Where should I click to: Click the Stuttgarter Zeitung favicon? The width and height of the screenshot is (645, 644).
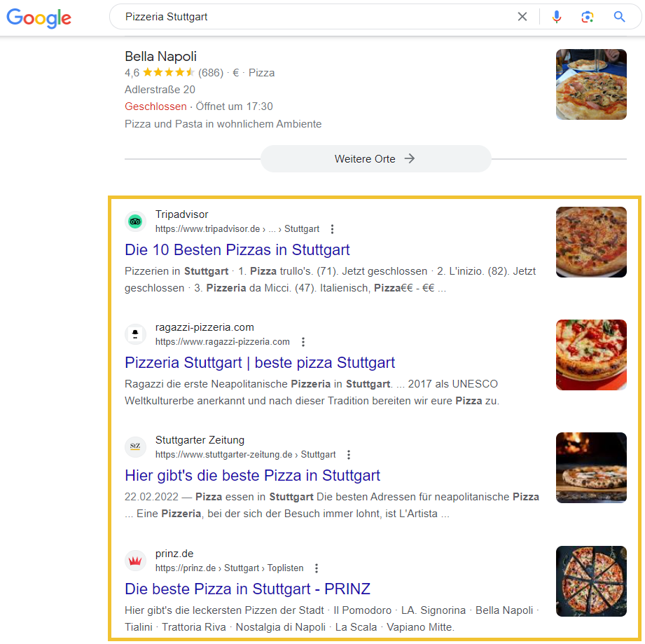[x=135, y=447]
